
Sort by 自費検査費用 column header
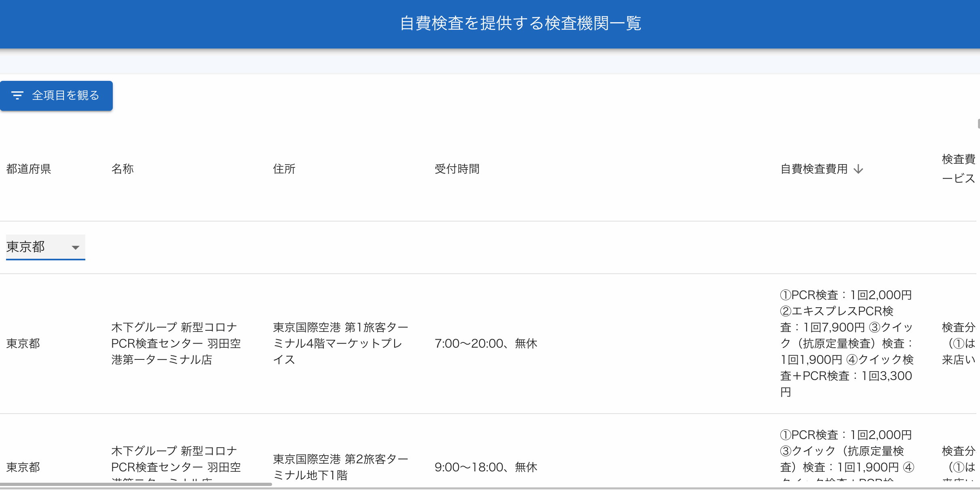(x=814, y=169)
